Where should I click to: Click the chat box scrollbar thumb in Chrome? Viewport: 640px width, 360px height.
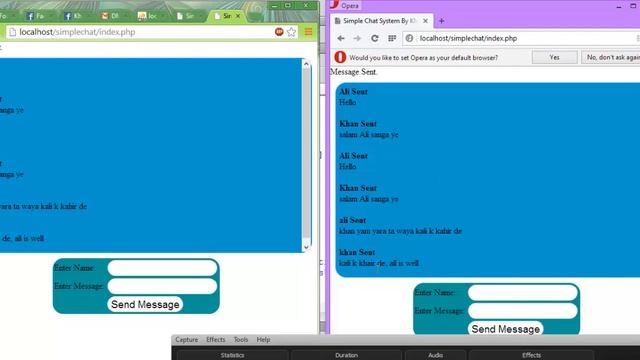306,153
